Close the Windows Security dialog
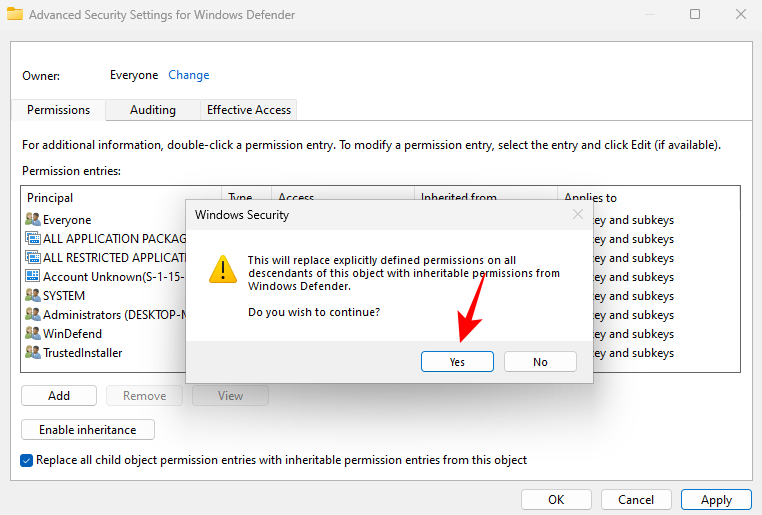Viewport: 762px width, 515px height. click(577, 214)
